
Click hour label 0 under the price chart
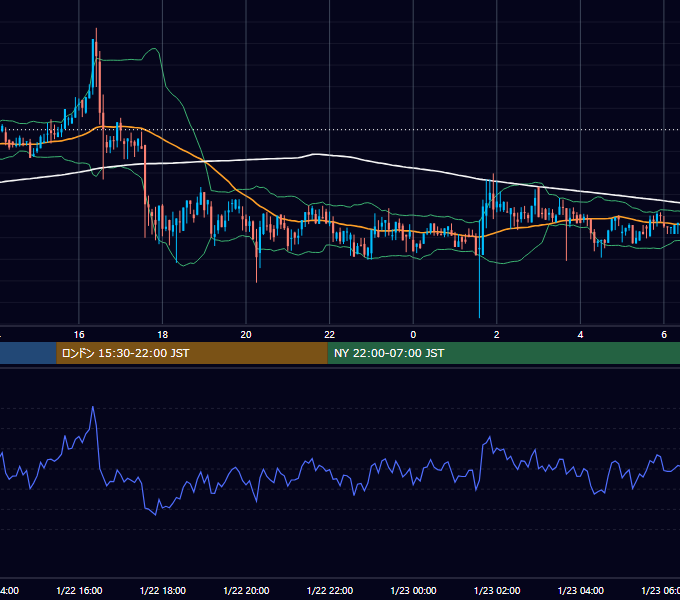[413, 334]
